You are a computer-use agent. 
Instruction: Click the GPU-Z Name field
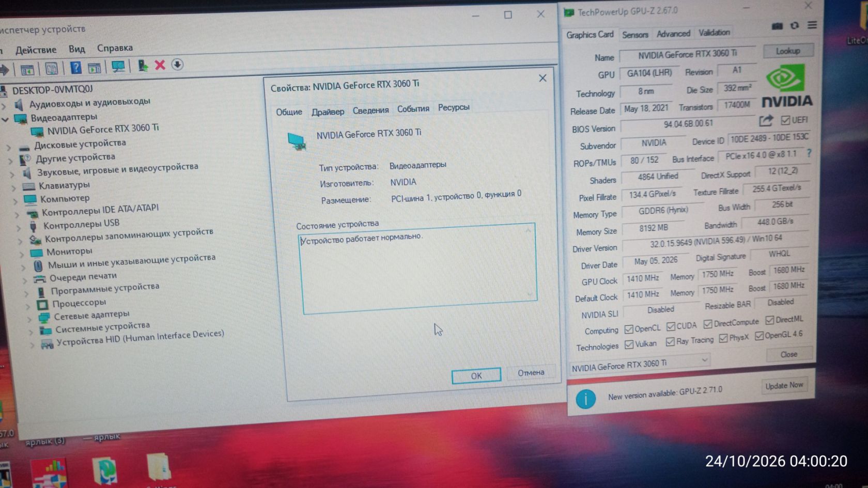pos(687,54)
